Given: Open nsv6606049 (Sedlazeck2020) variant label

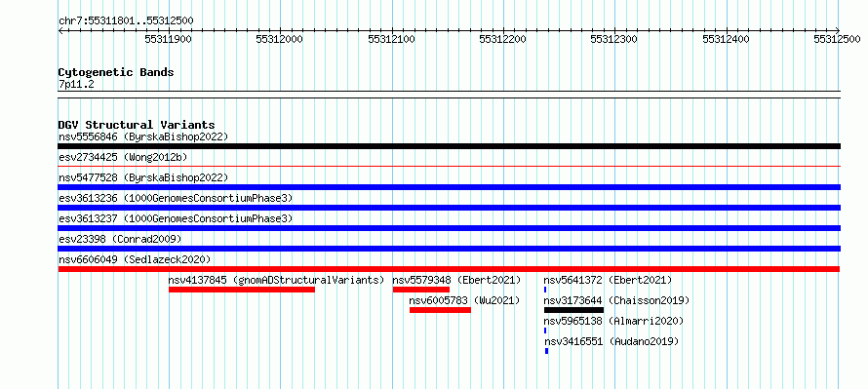Looking at the screenshot, I should (135, 259).
